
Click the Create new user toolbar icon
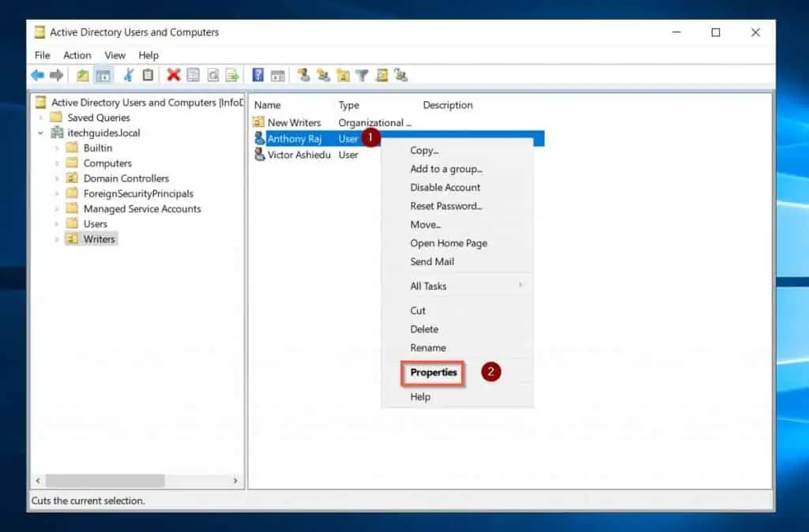[x=303, y=75]
